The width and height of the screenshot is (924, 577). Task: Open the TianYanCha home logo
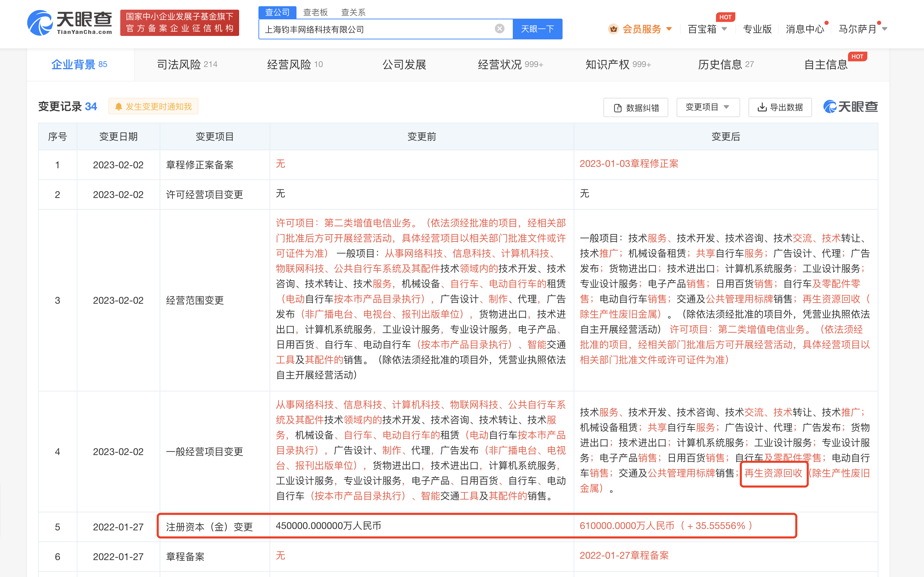(x=70, y=23)
